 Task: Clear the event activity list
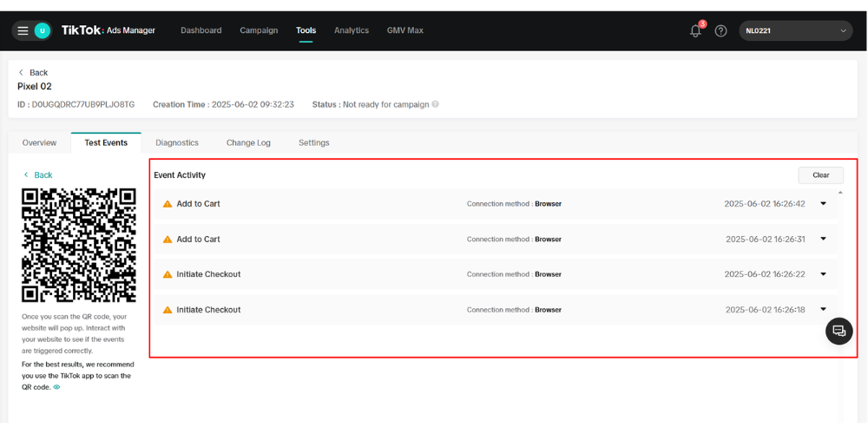point(821,175)
